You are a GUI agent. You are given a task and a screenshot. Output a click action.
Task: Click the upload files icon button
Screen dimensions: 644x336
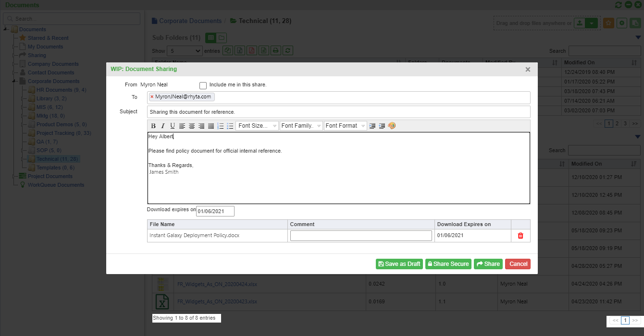[x=580, y=23]
